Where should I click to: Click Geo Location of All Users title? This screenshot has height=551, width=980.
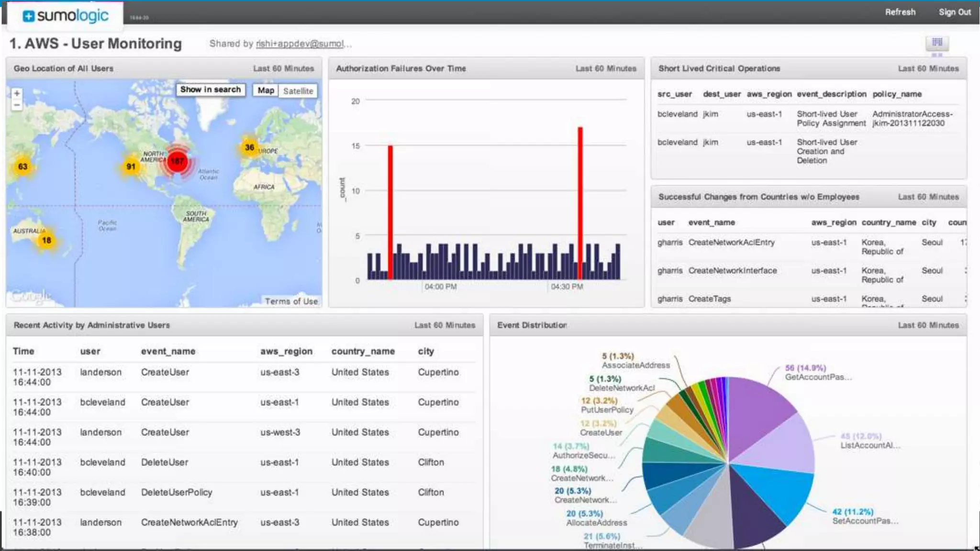coord(64,68)
